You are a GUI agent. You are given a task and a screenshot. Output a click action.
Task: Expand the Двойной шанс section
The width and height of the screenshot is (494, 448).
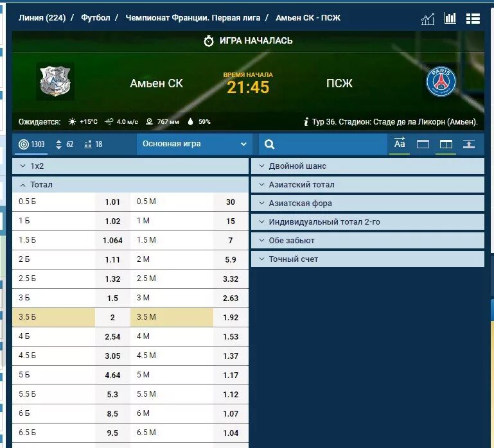tap(367, 166)
